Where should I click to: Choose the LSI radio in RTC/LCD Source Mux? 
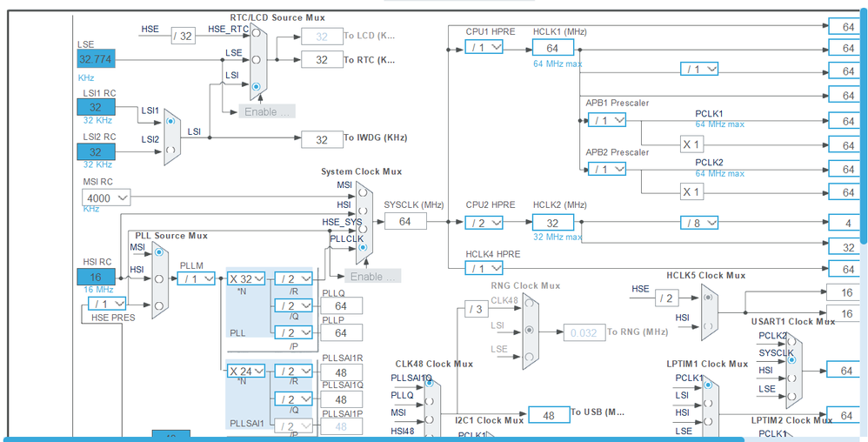[256, 86]
